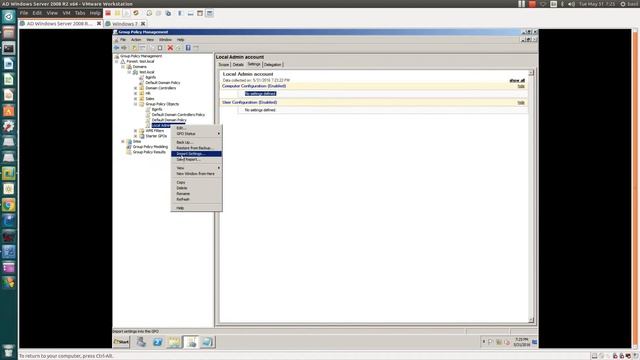Screen dimensions: 640x360
Task: Select Default Domain Controllers Policy in tree
Action: [178, 115]
